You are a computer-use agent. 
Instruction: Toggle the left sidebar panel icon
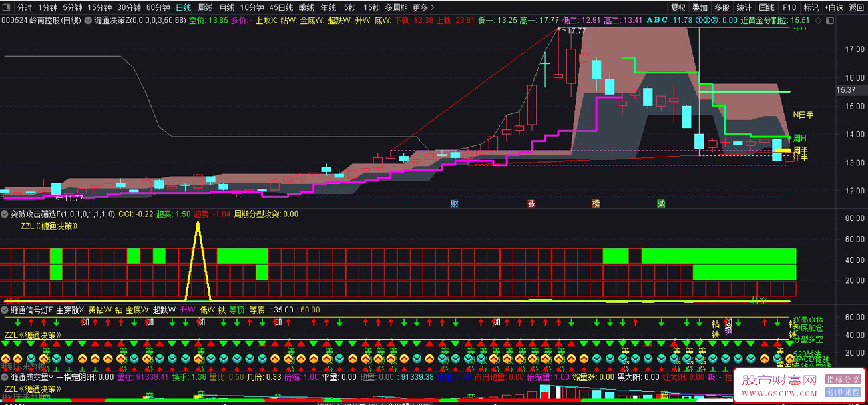pos(7,8)
